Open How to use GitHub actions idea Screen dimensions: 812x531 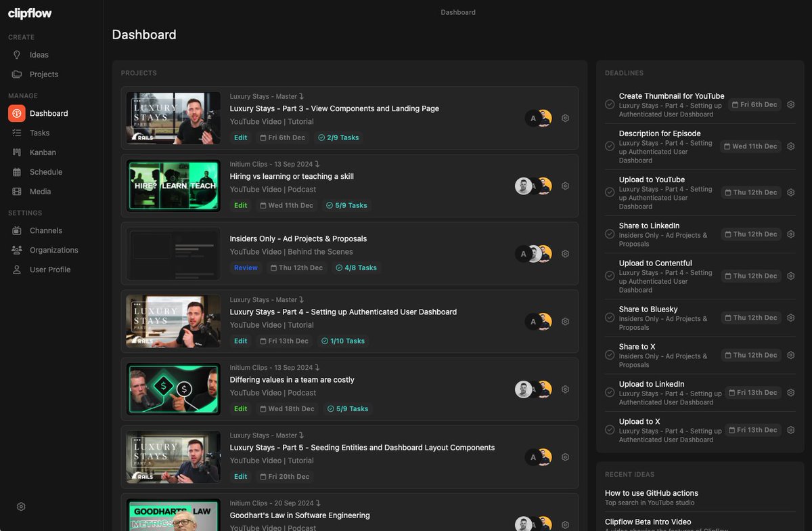pyautogui.click(x=652, y=493)
